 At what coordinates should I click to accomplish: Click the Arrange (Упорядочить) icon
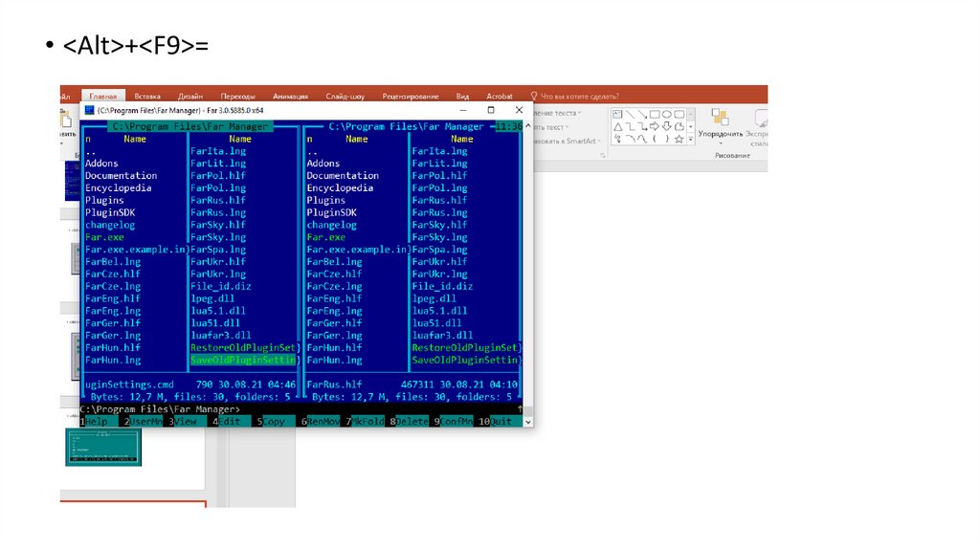click(720, 118)
